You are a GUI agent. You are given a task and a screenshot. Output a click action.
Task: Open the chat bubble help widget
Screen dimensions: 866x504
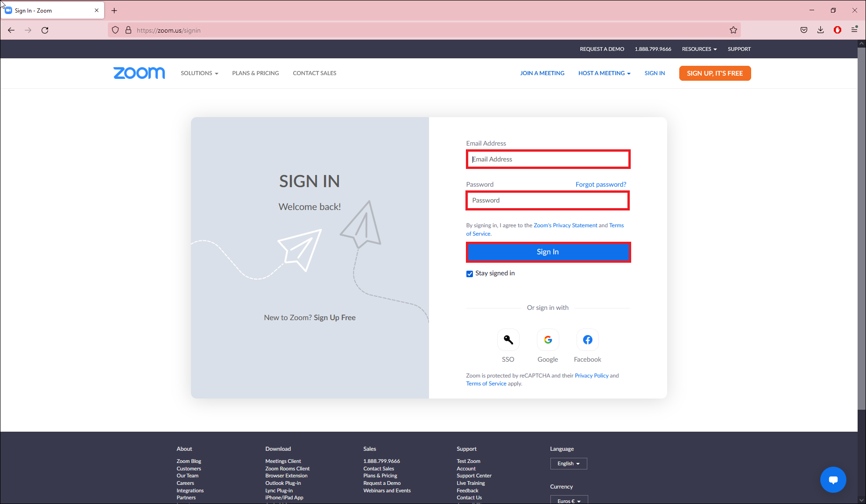point(833,480)
